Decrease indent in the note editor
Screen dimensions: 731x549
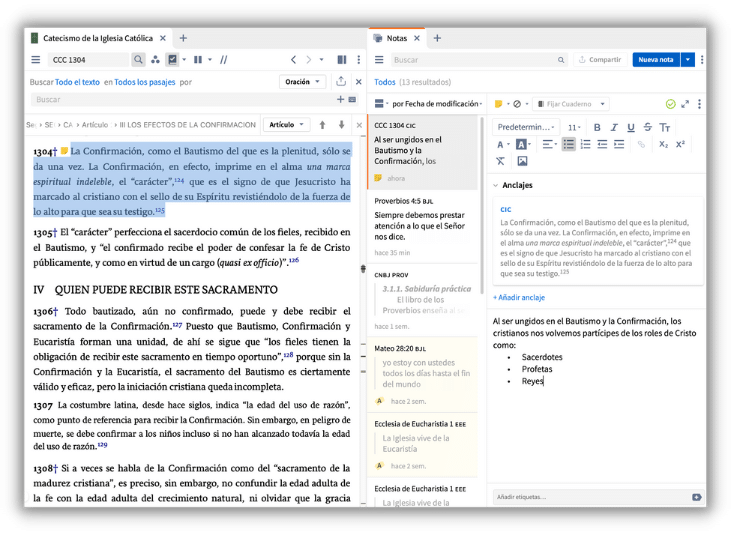click(x=602, y=144)
